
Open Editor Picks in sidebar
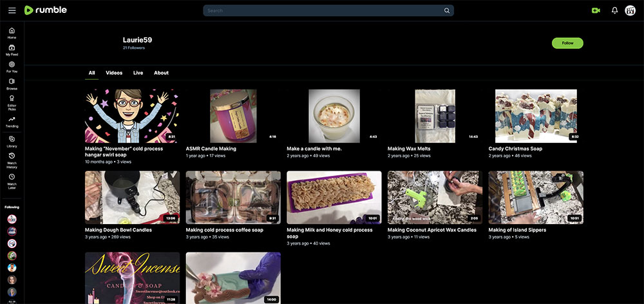tap(12, 102)
